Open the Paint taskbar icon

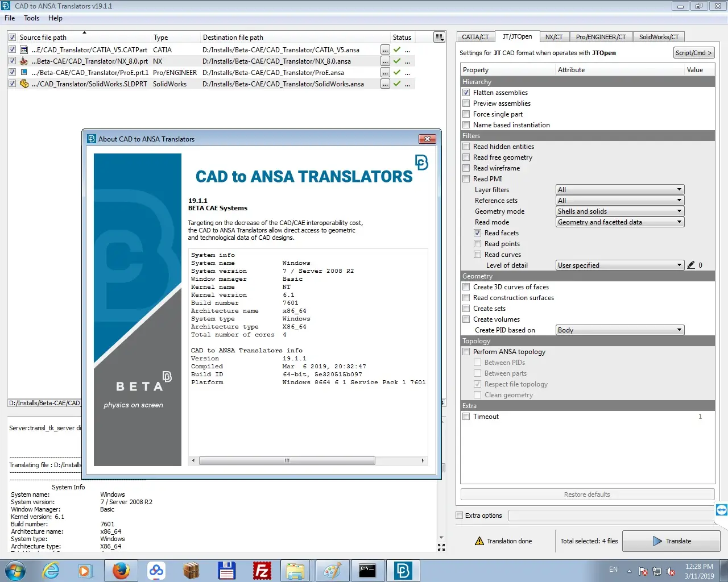click(x=332, y=571)
